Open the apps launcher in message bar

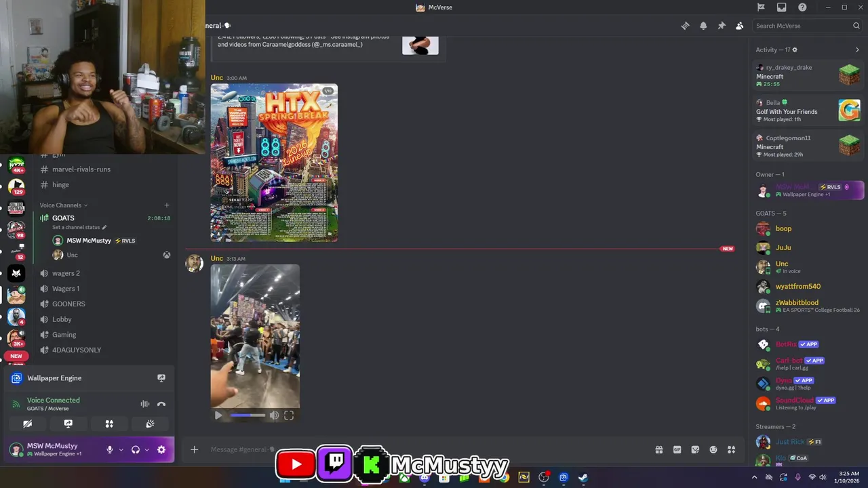732,449
